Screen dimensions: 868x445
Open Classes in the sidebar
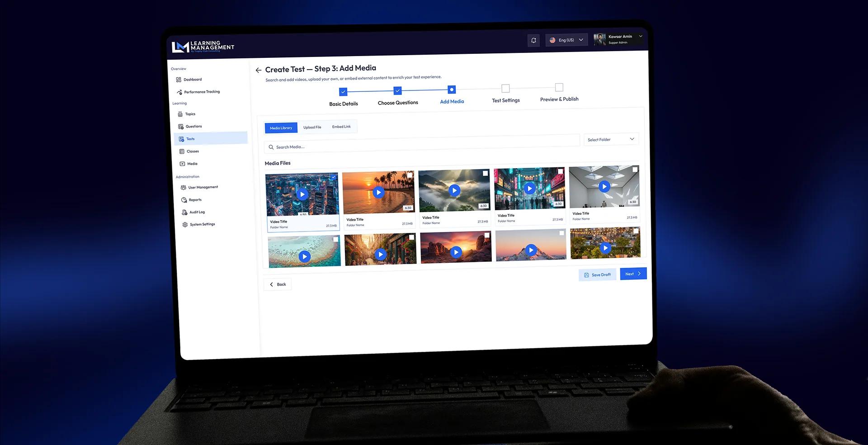tap(189, 151)
